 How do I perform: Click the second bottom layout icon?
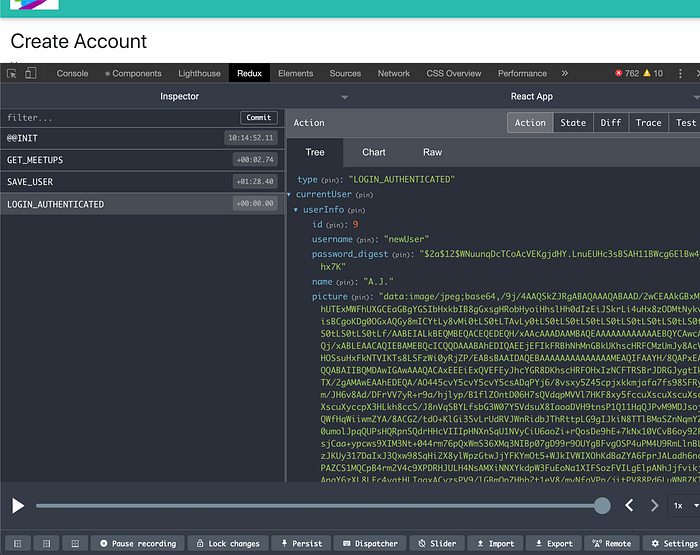tap(46, 543)
